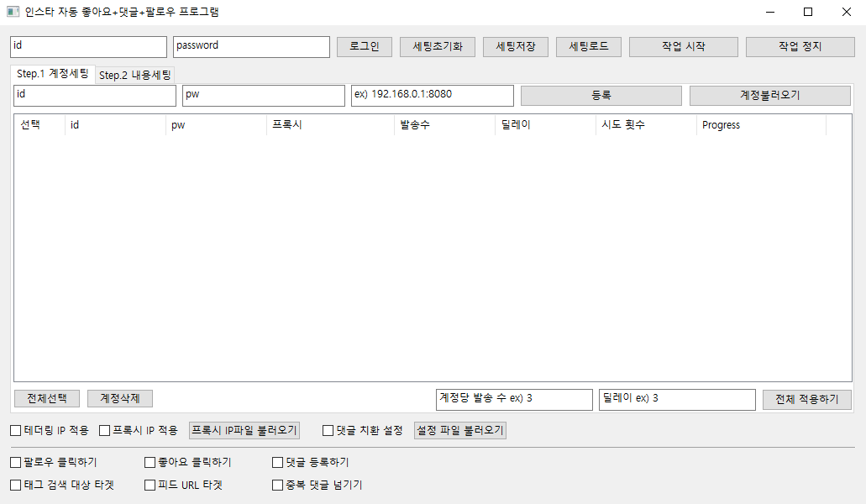The image size is (866, 504).
Task: Click the 프록시 IP파일 불러오기 button
Action: tap(244, 431)
